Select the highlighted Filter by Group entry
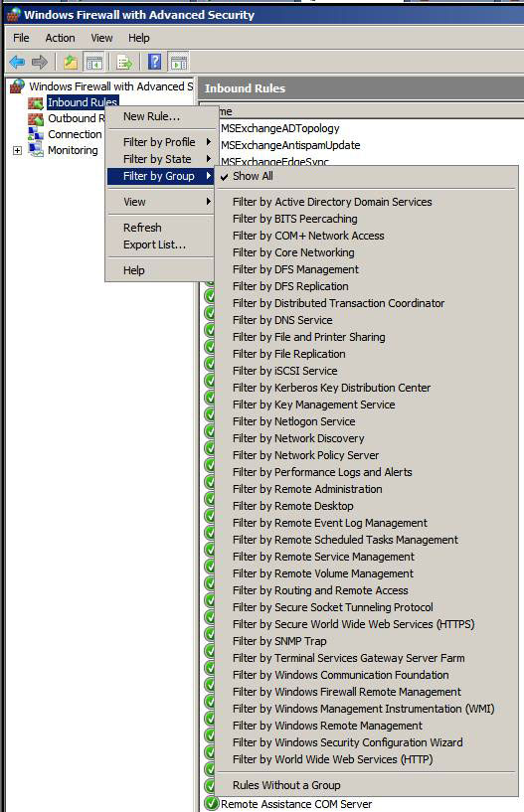Image resolution: width=524 pixels, height=812 pixels. tap(161, 176)
